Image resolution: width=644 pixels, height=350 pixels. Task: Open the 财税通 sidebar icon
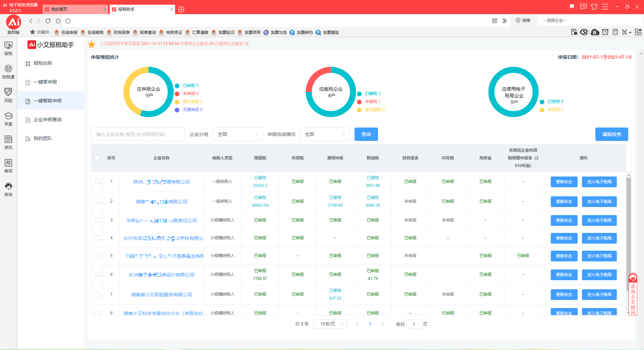8,72
